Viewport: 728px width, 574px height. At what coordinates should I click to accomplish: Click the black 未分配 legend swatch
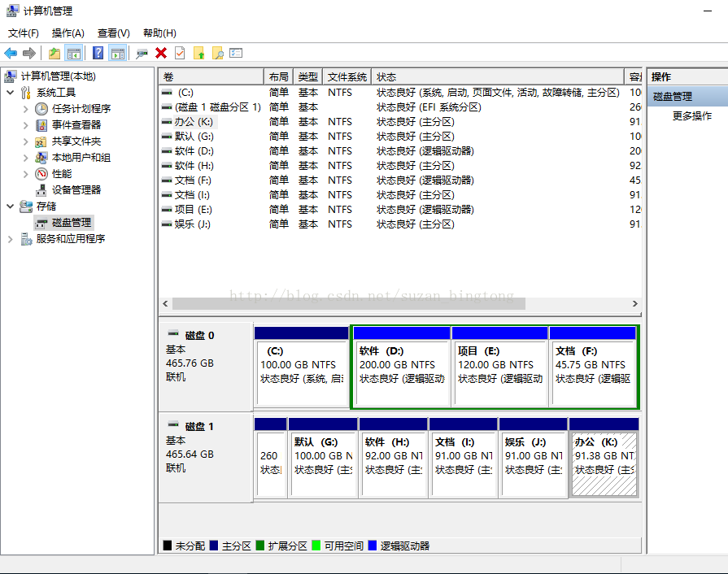point(168,546)
